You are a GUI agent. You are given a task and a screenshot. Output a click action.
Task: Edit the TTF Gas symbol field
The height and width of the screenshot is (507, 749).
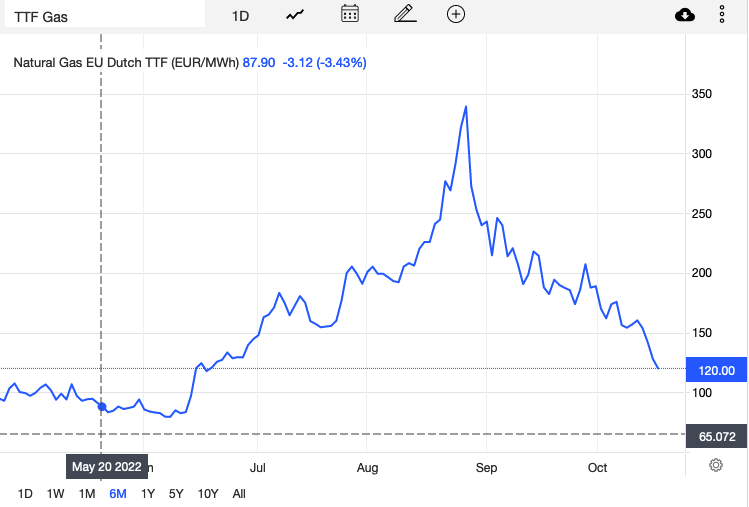click(x=105, y=16)
